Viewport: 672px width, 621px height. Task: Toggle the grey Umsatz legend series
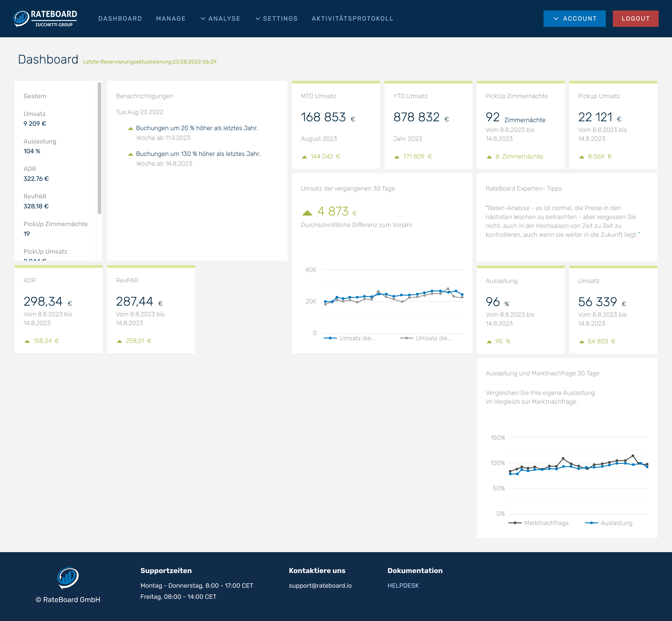coord(426,338)
